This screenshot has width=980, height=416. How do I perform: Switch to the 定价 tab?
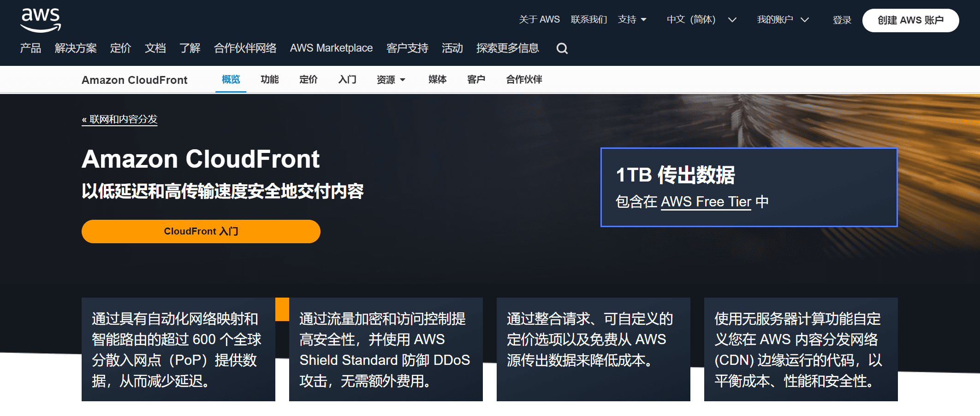tap(308, 79)
